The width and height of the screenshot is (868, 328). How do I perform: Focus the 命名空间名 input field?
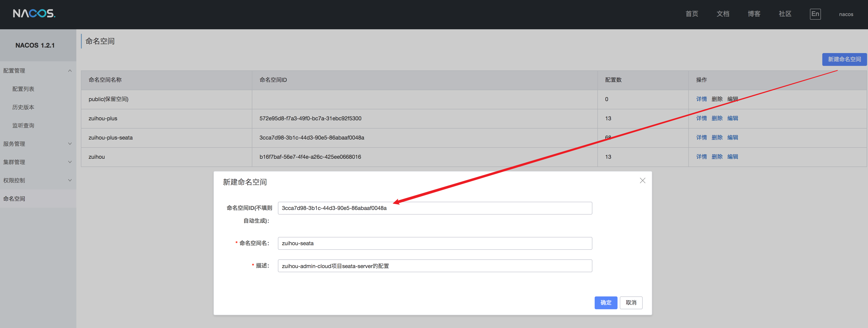point(435,243)
